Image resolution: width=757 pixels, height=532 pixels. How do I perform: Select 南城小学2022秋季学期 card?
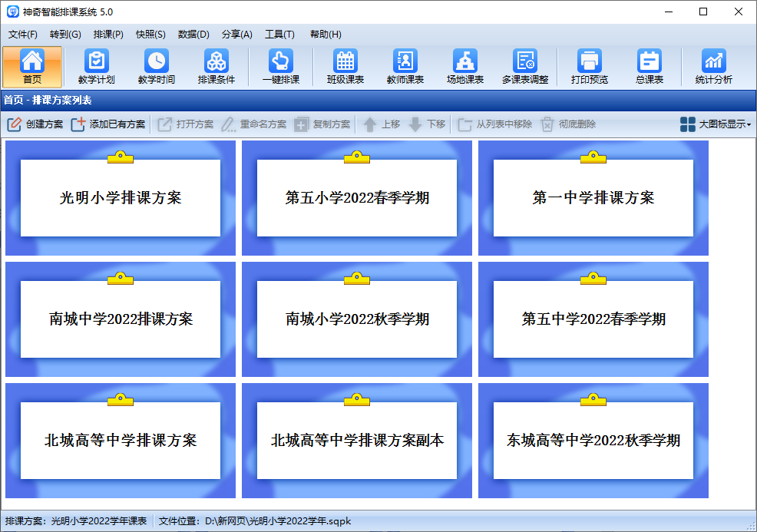tap(357, 319)
